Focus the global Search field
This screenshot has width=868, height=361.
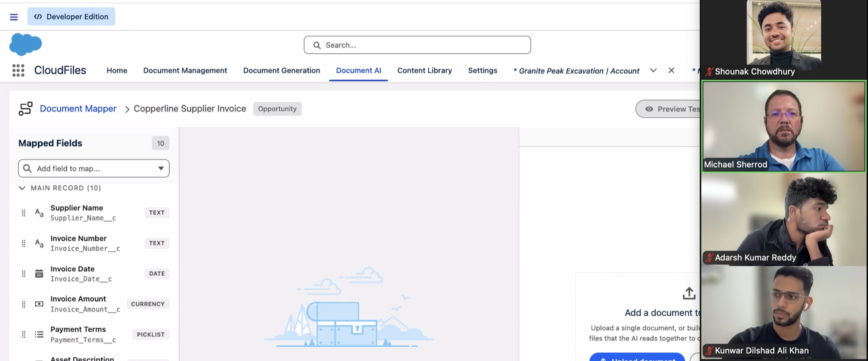coord(417,45)
